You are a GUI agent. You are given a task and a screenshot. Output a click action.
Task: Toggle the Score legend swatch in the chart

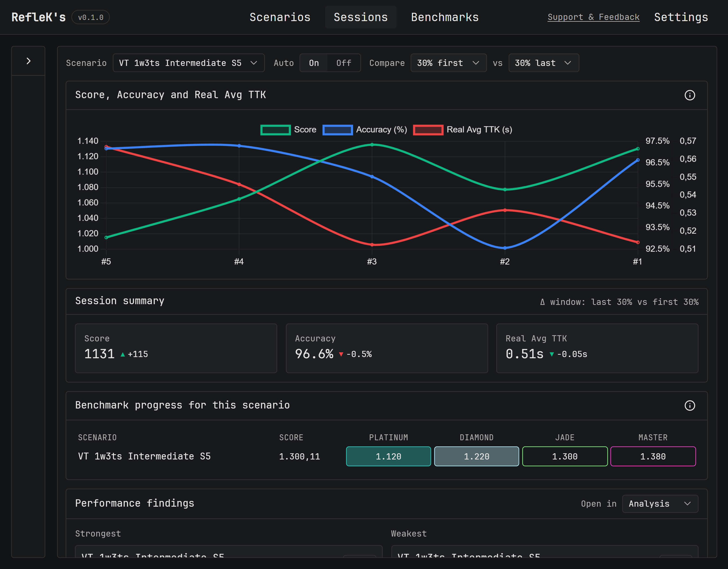point(275,130)
